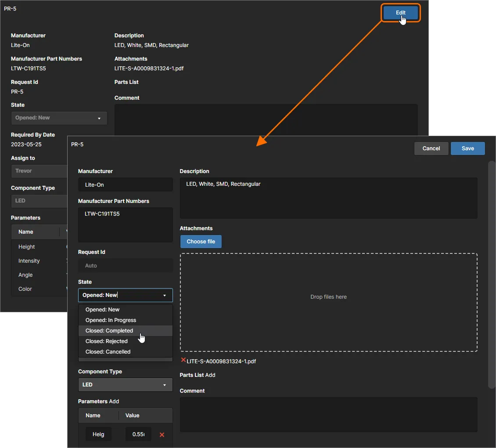The image size is (496, 448).
Task: Click Add next to Parameters
Action: coord(113,401)
